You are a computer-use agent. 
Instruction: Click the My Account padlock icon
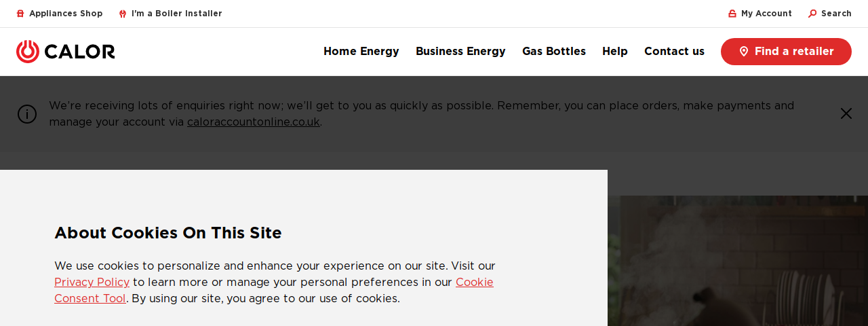pyautogui.click(x=732, y=14)
